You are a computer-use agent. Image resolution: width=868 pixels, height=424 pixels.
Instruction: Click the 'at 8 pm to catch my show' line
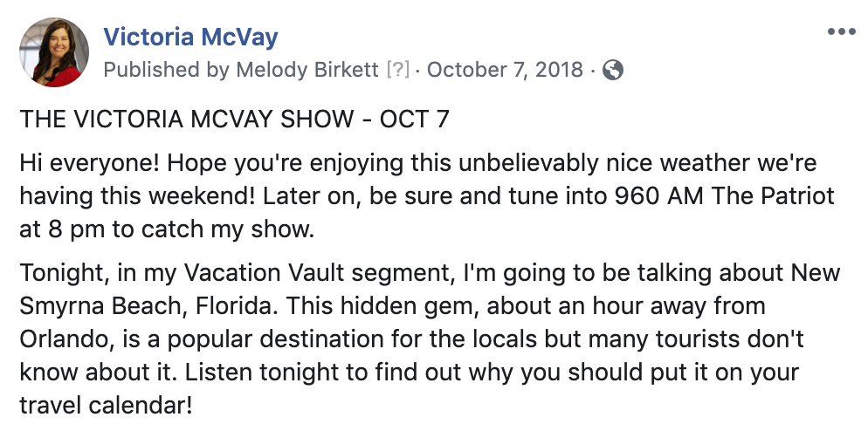click(167, 229)
